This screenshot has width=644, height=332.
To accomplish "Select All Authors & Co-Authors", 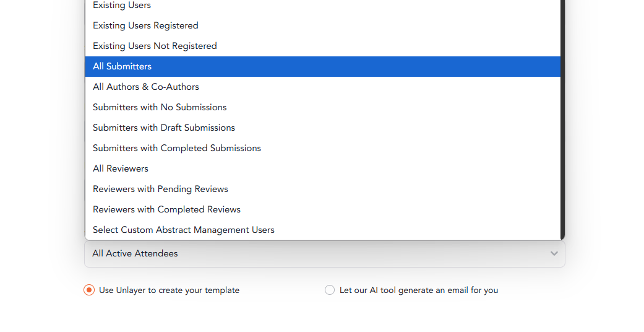I will coord(322,87).
